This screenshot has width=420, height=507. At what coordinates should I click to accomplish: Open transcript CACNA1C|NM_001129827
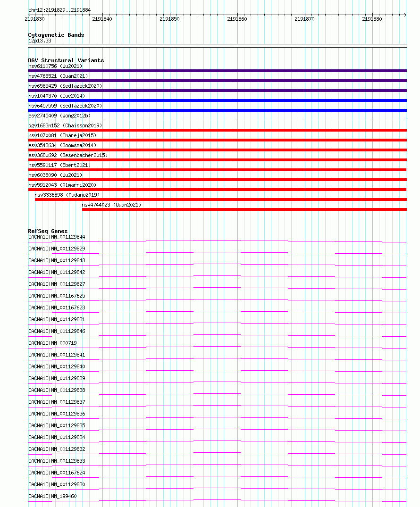pos(57,284)
